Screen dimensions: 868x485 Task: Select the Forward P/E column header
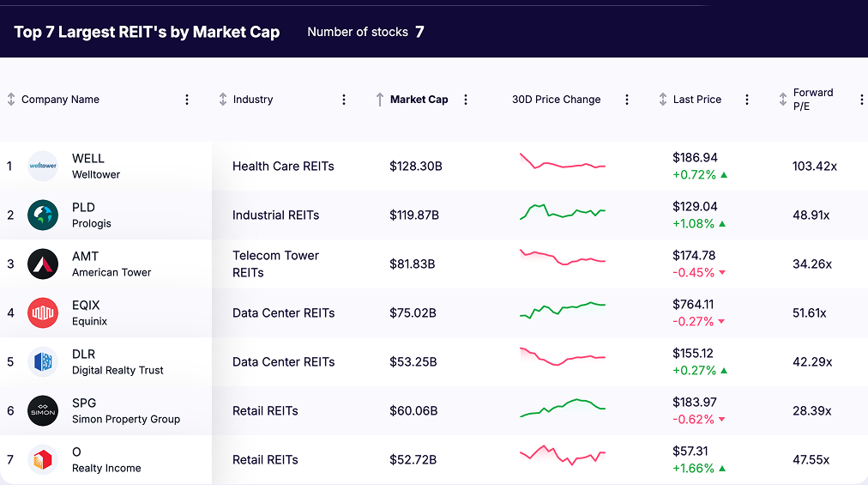click(x=812, y=100)
